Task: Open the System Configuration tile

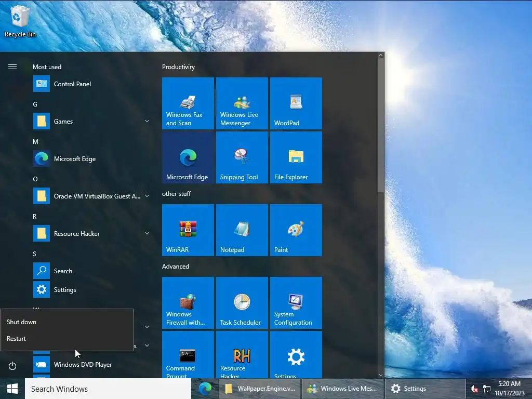Action: pos(296,303)
